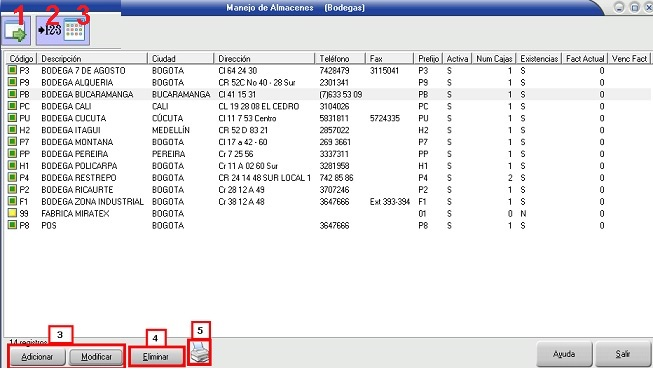Click the green icon beside BODEGA CALI
Image resolution: width=653 pixels, height=369 pixels.
pyautogui.click(x=12, y=106)
